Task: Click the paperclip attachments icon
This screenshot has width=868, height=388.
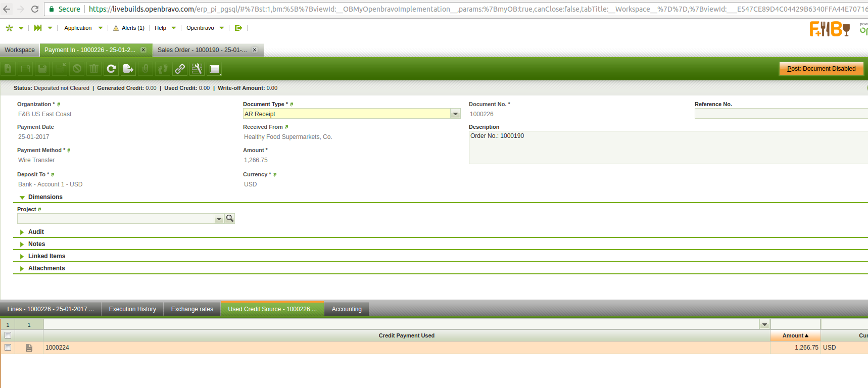Action: tap(146, 69)
